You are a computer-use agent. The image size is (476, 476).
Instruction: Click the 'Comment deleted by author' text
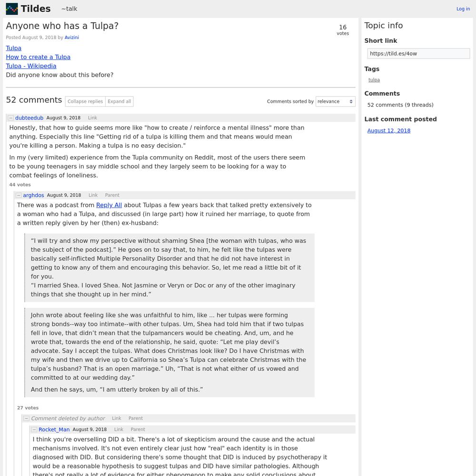tap(68, 418)
